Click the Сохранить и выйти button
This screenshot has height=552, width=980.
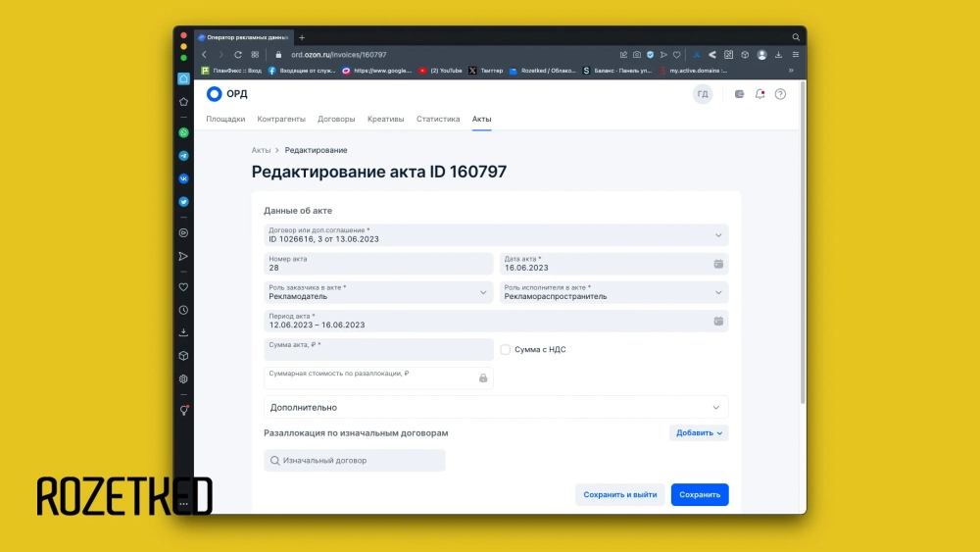(x=619, y=495)
